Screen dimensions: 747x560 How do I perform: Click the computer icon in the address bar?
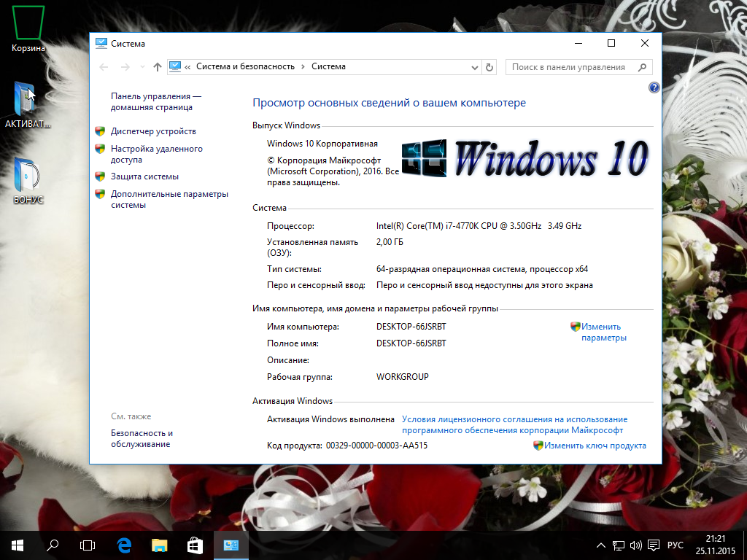point(175,66)
